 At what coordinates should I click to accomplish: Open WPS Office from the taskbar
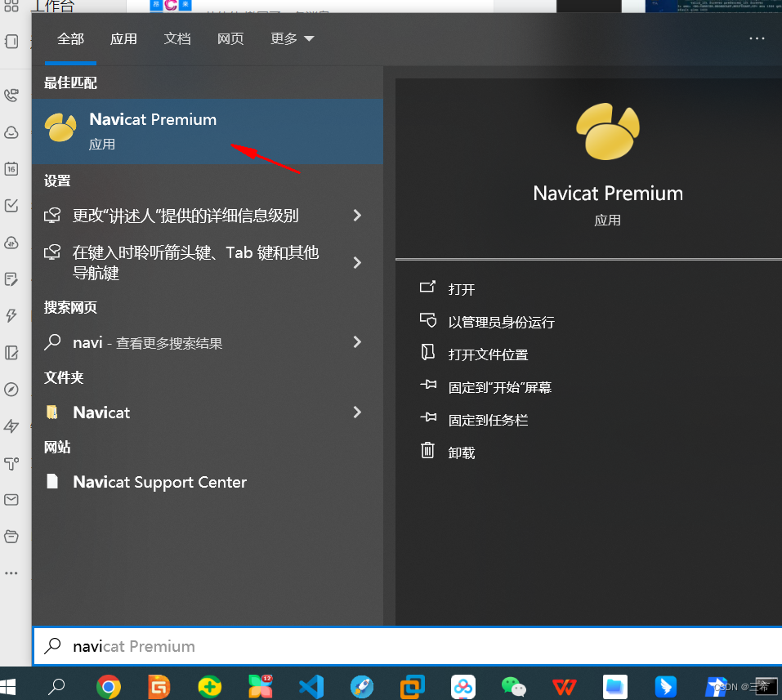(564, 687)
